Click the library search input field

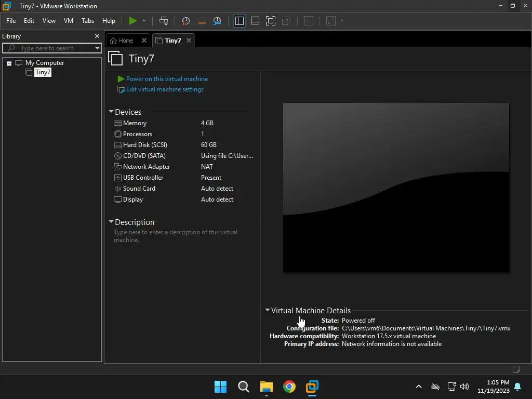click(51, 48)
